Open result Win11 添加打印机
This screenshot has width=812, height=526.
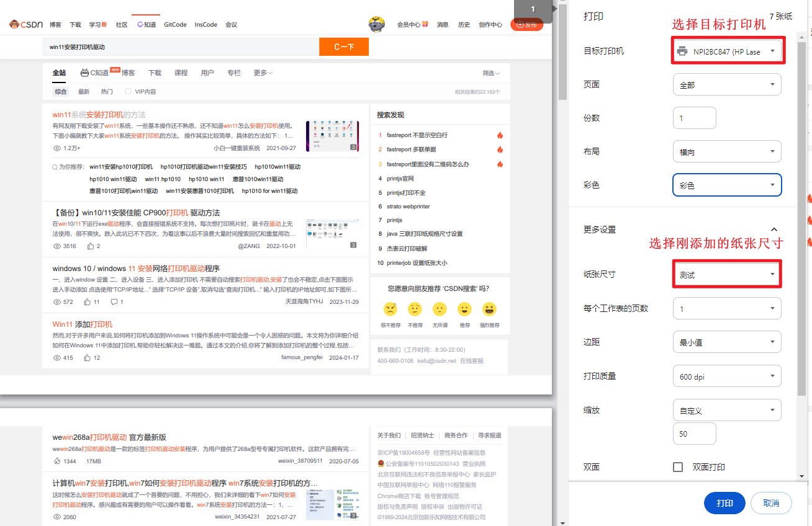pyautogui.click(x=83, y=324)
